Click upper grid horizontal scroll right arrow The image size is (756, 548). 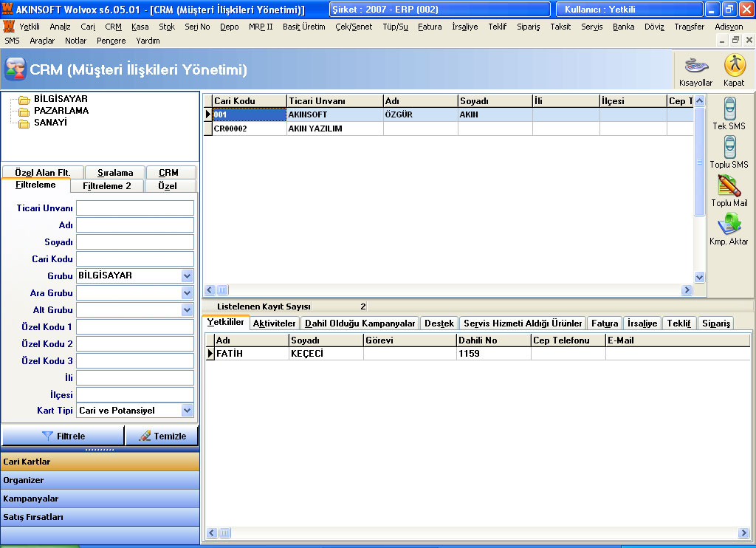[x=687, y=290]
